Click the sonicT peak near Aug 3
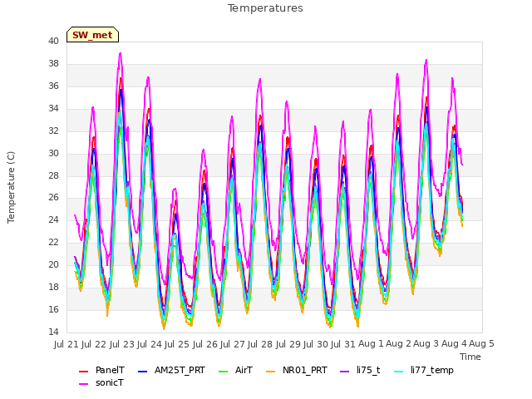Image resolution: width=532 pixels, height=399 pixels. point(426,60)
